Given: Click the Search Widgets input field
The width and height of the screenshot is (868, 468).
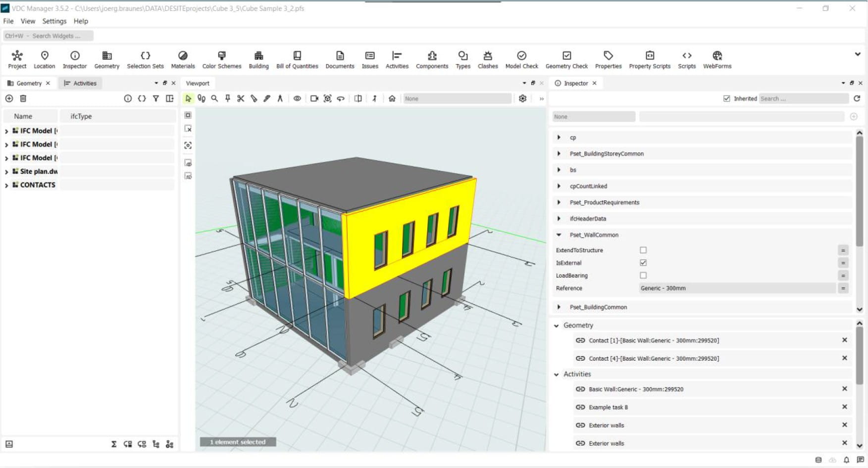Looking at the screenshot, I should click(x=48, y=36).
